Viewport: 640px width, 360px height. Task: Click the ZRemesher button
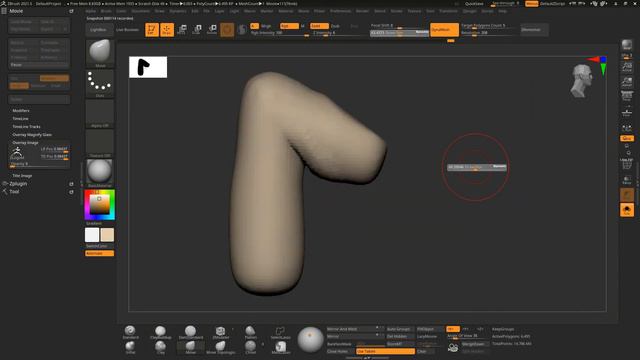click(x=534, y=29)
